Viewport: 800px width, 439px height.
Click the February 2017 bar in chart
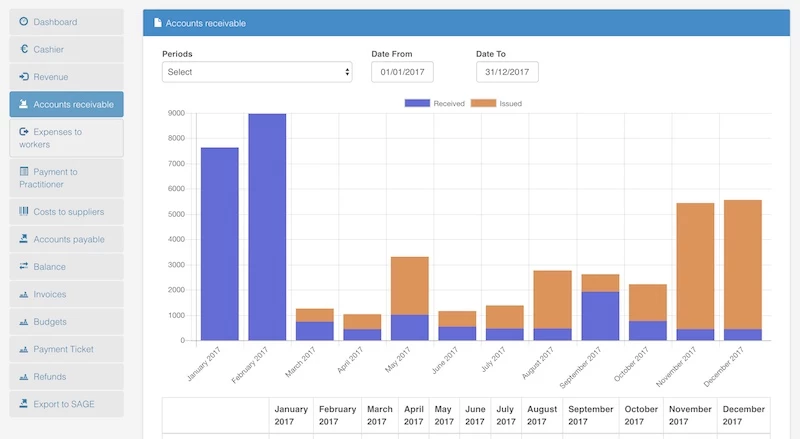pos(267,226)
